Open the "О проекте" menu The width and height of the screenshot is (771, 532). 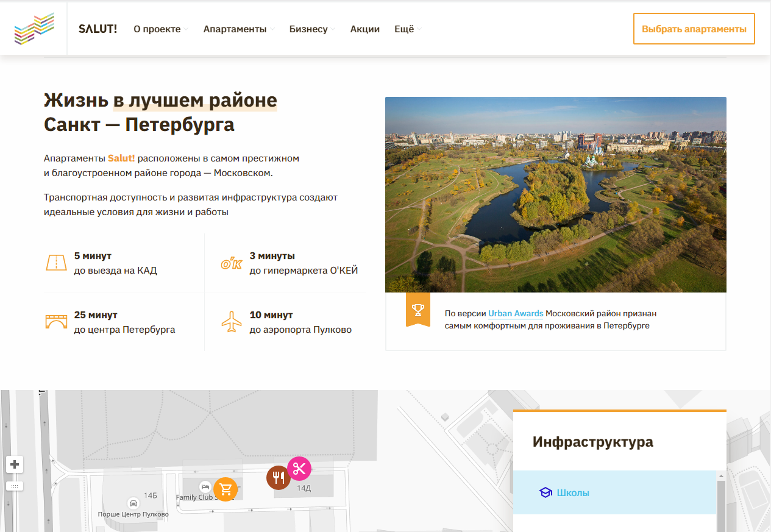coord(157,29)
